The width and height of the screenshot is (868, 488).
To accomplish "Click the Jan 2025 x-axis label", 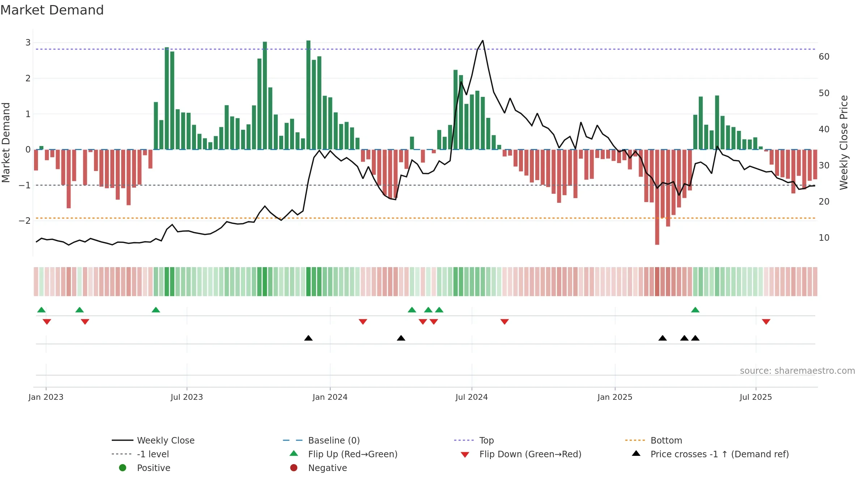I will coord(615,397).
